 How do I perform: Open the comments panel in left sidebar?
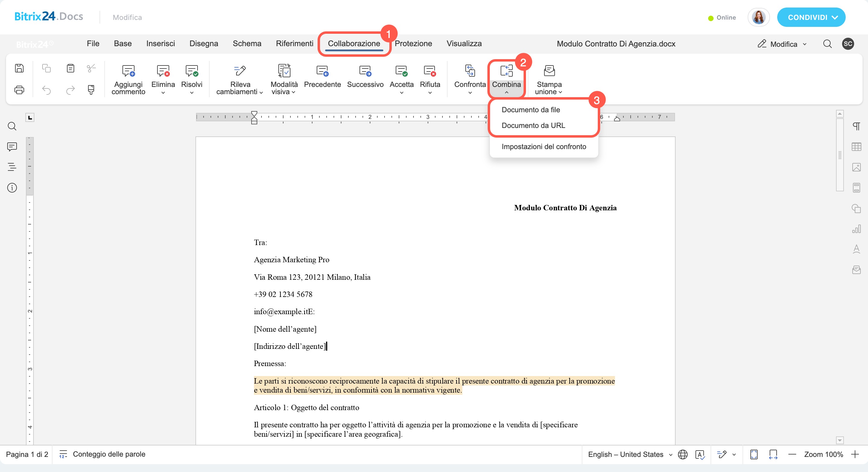12,147
